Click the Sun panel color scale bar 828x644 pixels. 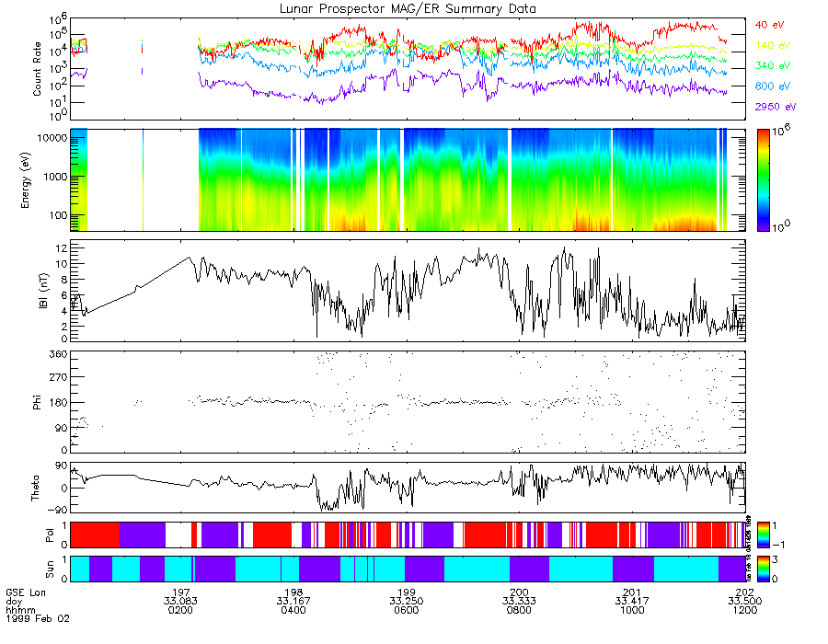click(x=763, y=569)
